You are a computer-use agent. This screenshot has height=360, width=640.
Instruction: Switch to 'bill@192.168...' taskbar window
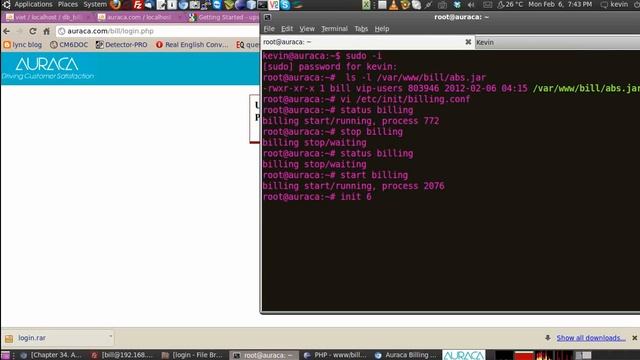[122, 355]
